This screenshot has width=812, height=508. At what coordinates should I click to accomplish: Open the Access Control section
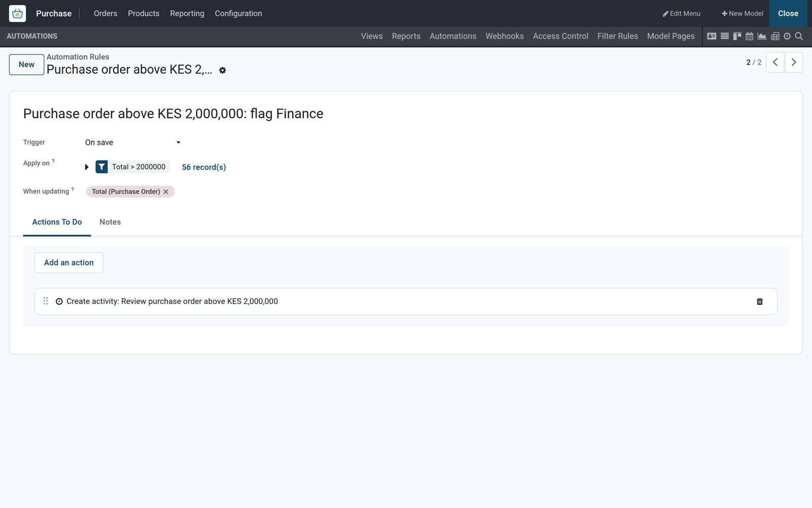point(561,36)
